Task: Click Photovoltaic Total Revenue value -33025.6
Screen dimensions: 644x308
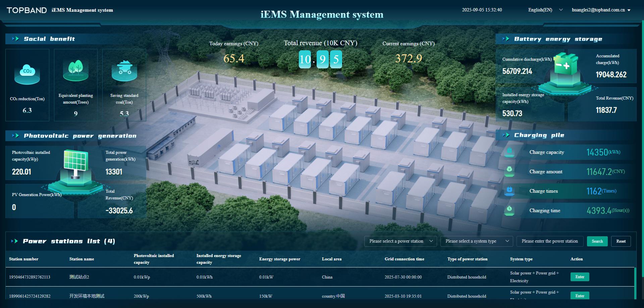Action: point(119,211)
